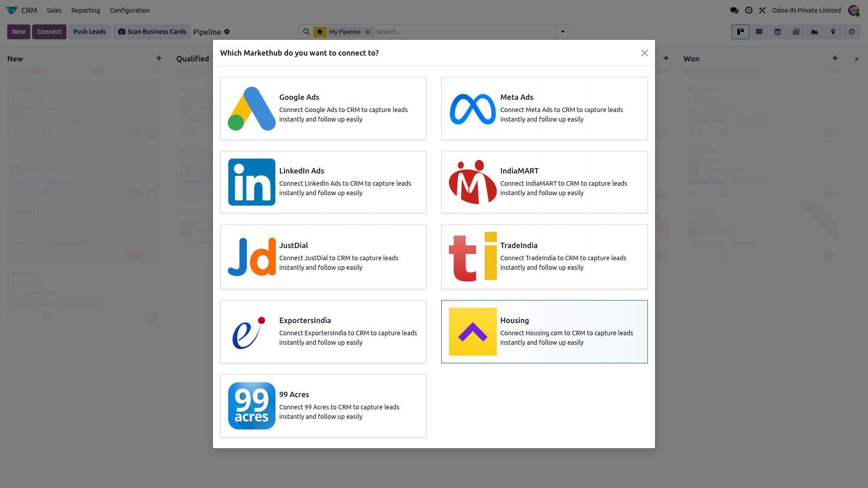Click the New column title
This screenshot has height=488, width=868.
point(15,59)
